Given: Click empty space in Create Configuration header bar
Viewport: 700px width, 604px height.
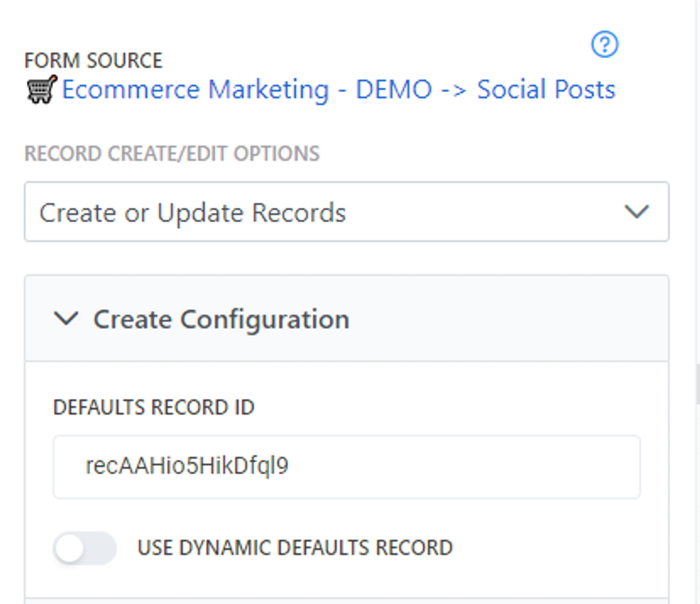Looking at the screenshot, I should [x=510, y=318].
